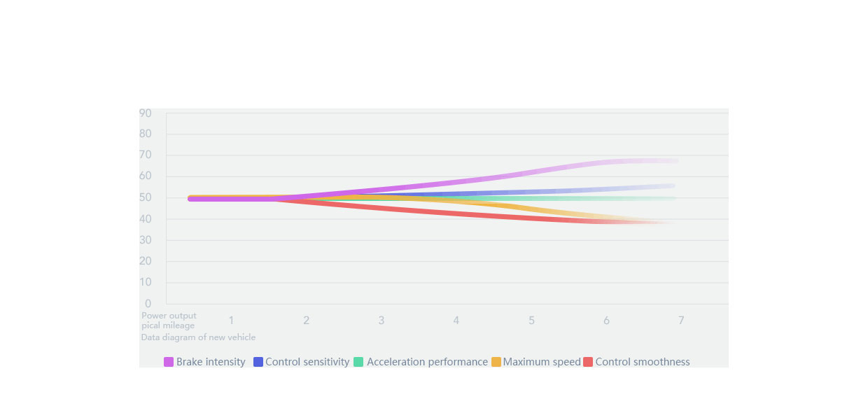Click the y-axis value 50

click(x=145, y=198)
